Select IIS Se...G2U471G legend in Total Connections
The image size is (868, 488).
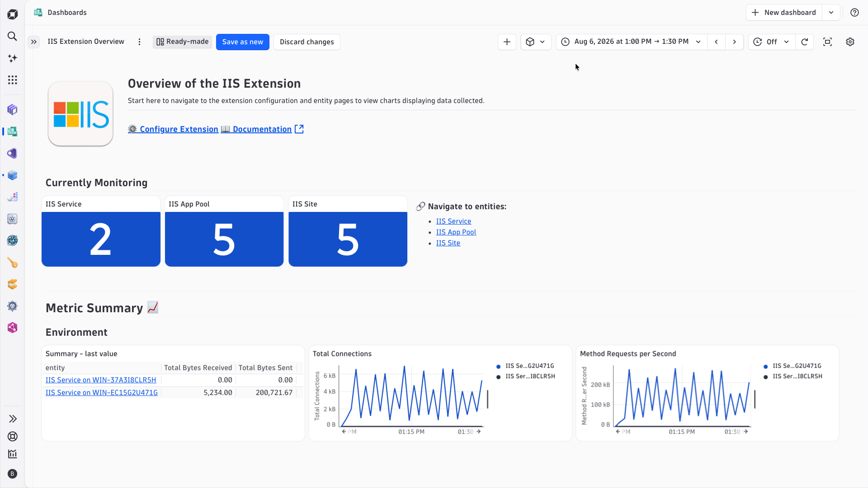click(525, 366)
